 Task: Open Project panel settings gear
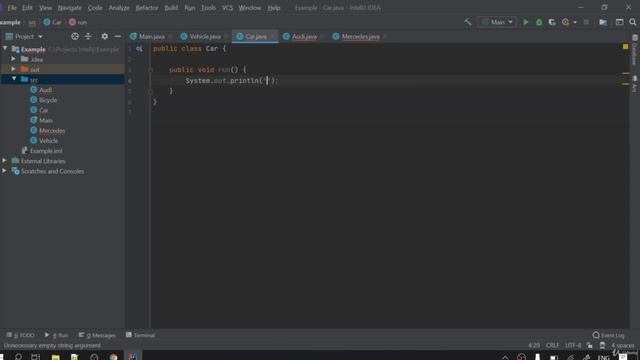(x=104, y=36)
